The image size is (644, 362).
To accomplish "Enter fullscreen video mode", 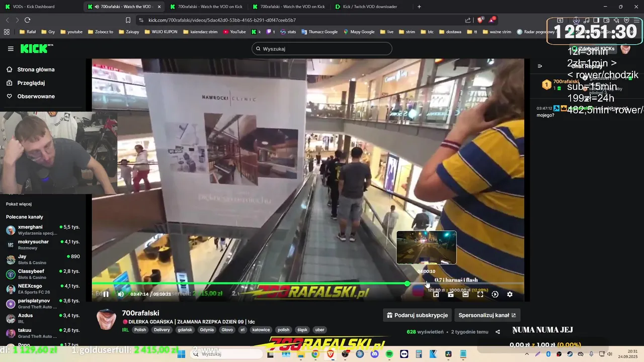I will tap(480, 294).
